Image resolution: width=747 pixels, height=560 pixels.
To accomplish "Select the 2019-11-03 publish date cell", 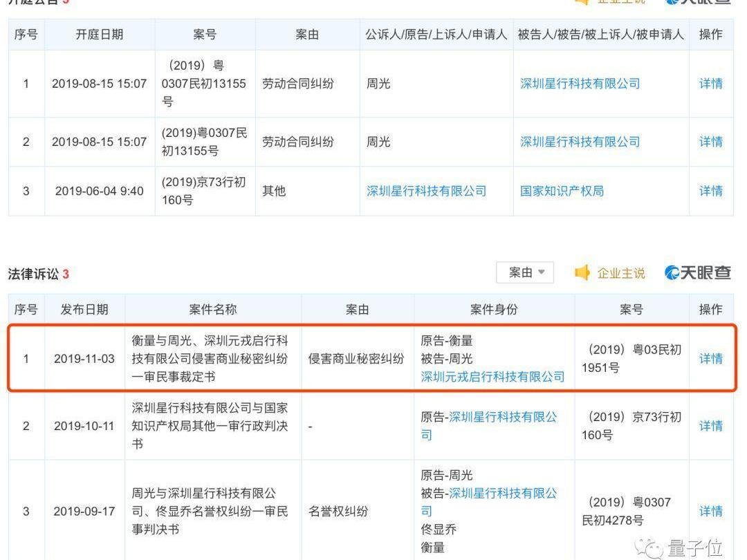I will click(x=84, y=359).
